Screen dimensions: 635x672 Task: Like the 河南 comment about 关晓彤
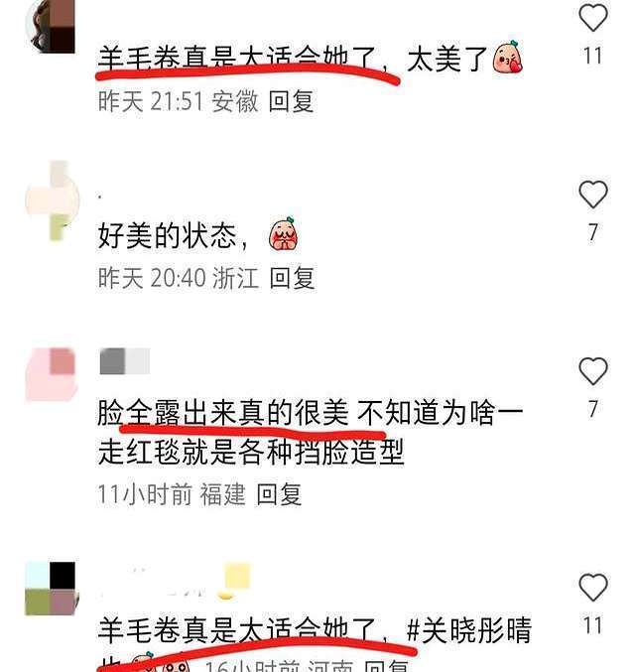pos(593,588)
